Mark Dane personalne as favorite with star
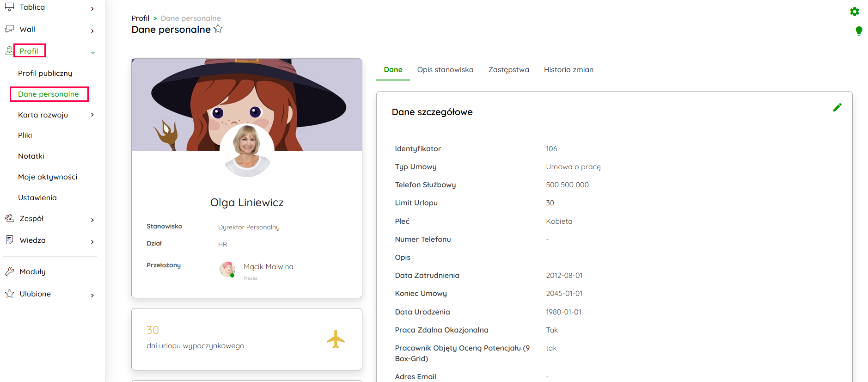This screenshot has width=868, height=382. (x=218, y=29)
